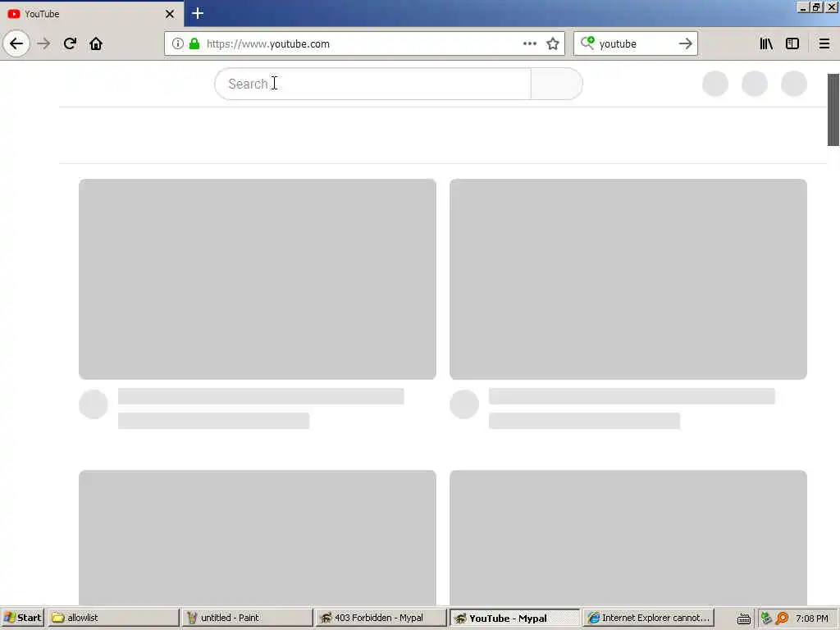
Task: Click the network connection tray icon
Action: tap(766, 619)
